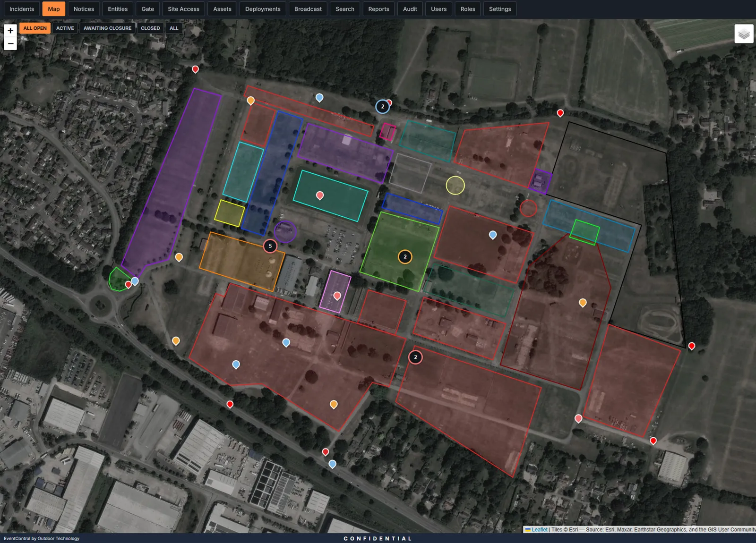The width and height of the screenshot is (756, 543).
Task: Filter map by Awaiting Closure
Action: click(108, 28)
